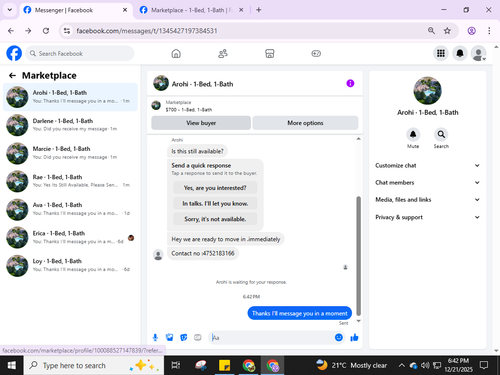Expand Chat members section
Image resolution: width=500 pixels, height=375 pixels.
pos(428,182)
